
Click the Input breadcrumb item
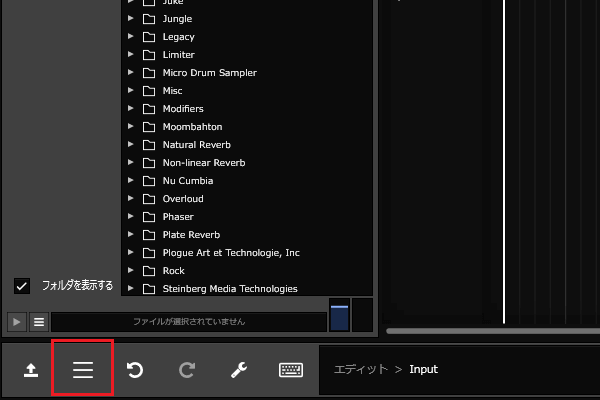(423, 370)
